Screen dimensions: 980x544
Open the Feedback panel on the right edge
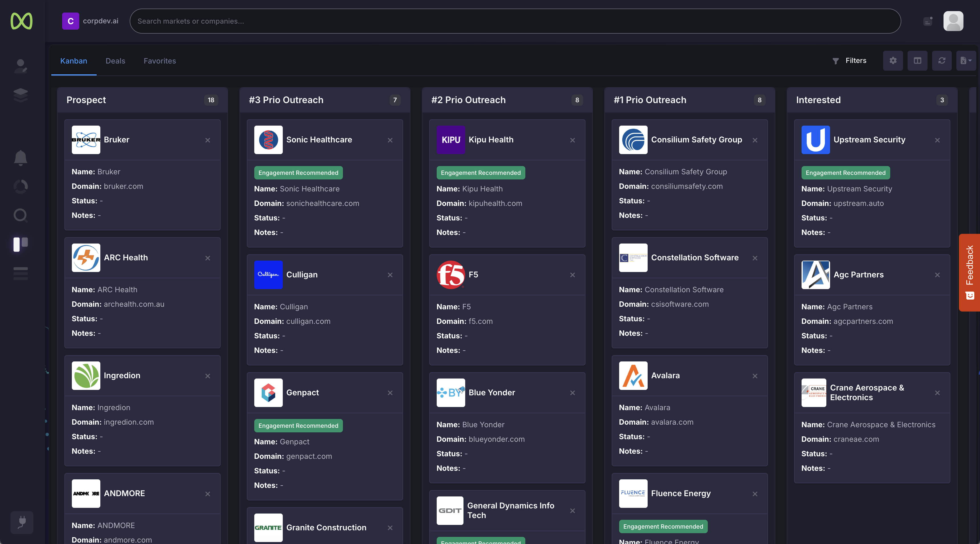[970, 272]
